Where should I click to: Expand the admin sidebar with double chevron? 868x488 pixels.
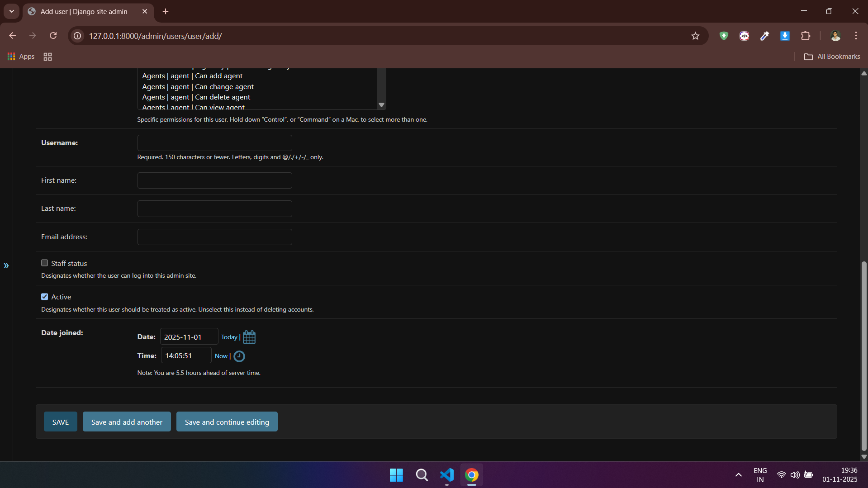[x=6, y=265]
